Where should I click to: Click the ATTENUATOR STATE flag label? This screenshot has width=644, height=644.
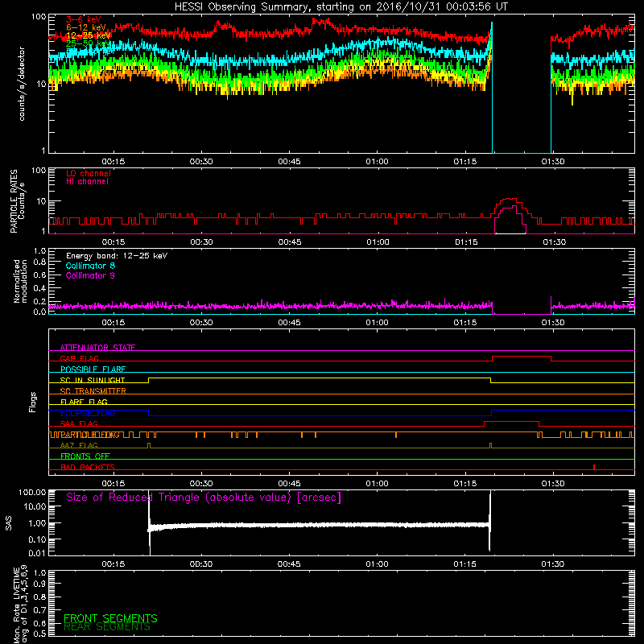click(x=97, y=348)
